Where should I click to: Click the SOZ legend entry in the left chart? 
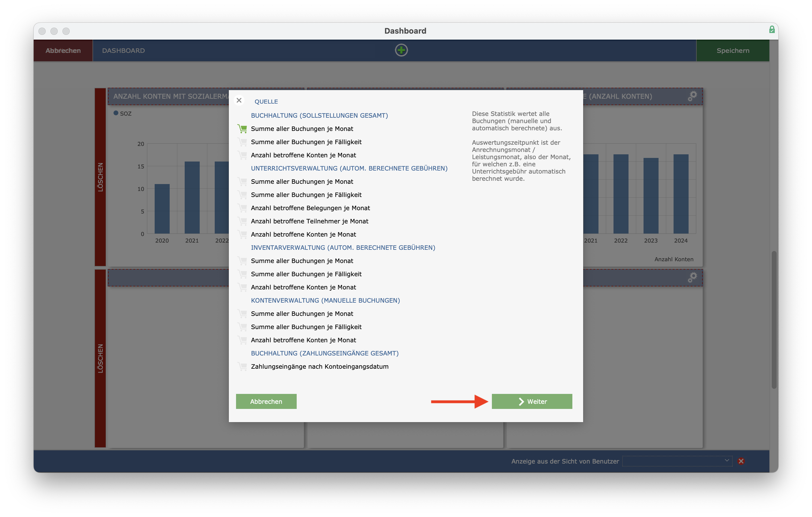pos(123,113)
